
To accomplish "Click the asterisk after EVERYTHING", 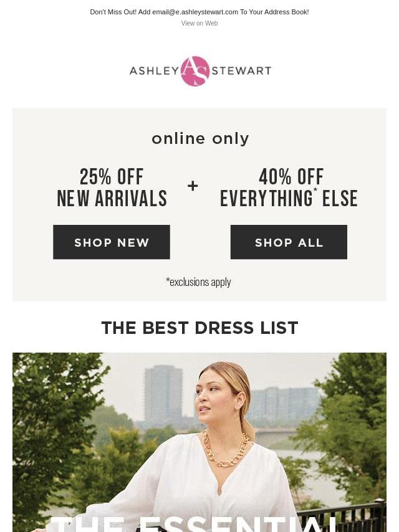I will coord(315,191).
